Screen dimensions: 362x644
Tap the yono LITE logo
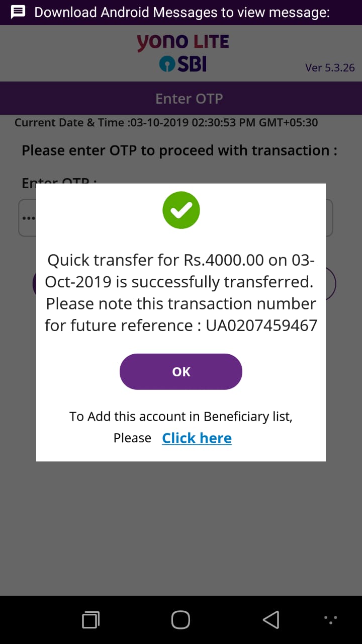(183, 42)
